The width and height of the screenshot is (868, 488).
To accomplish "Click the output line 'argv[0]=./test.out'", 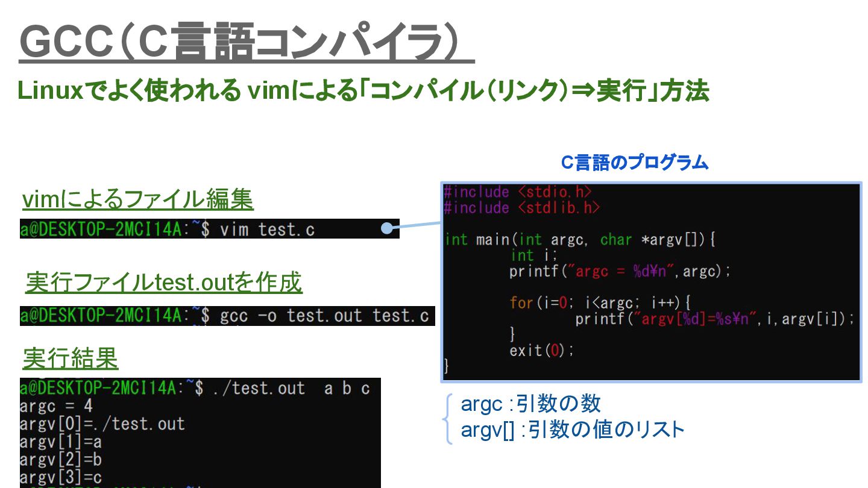I will [x=102, y=424].
